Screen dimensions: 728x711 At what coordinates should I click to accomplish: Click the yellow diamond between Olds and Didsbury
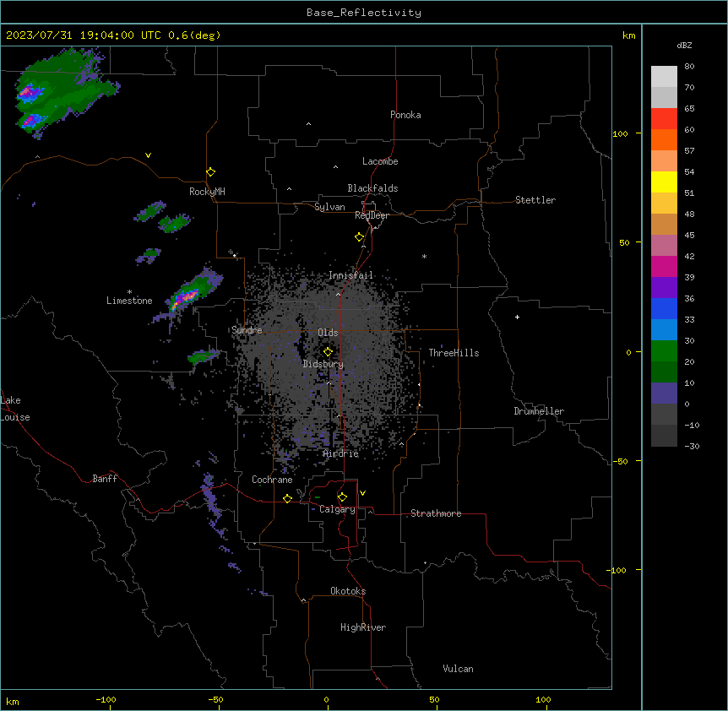click(x=328, y=352)
